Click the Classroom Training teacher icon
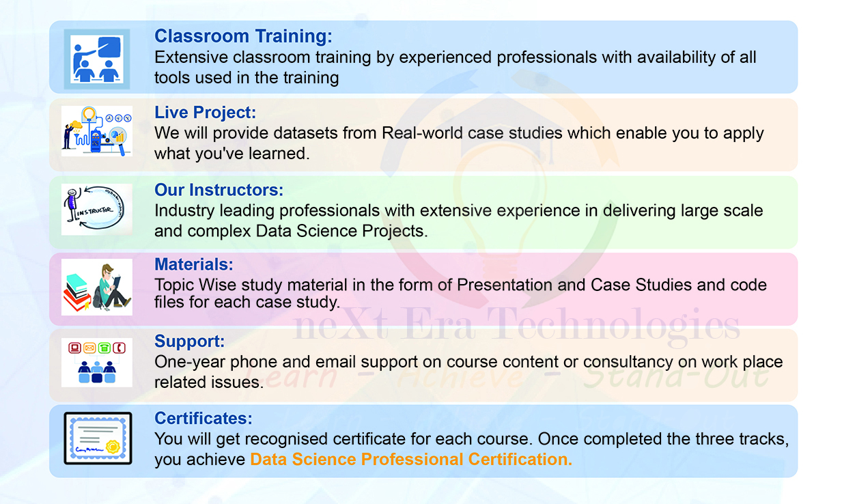The image size is (842, 504). coord(96,59)
